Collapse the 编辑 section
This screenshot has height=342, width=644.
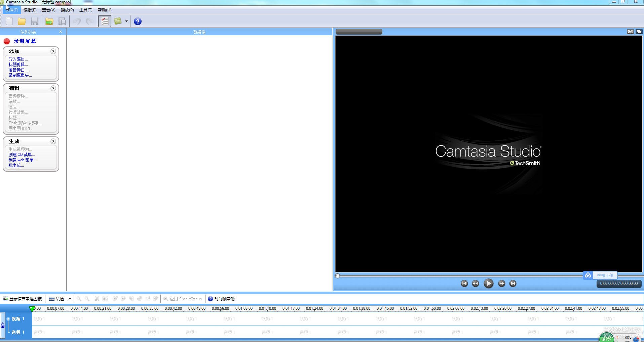pyautogui.click(x=53, y=88)
